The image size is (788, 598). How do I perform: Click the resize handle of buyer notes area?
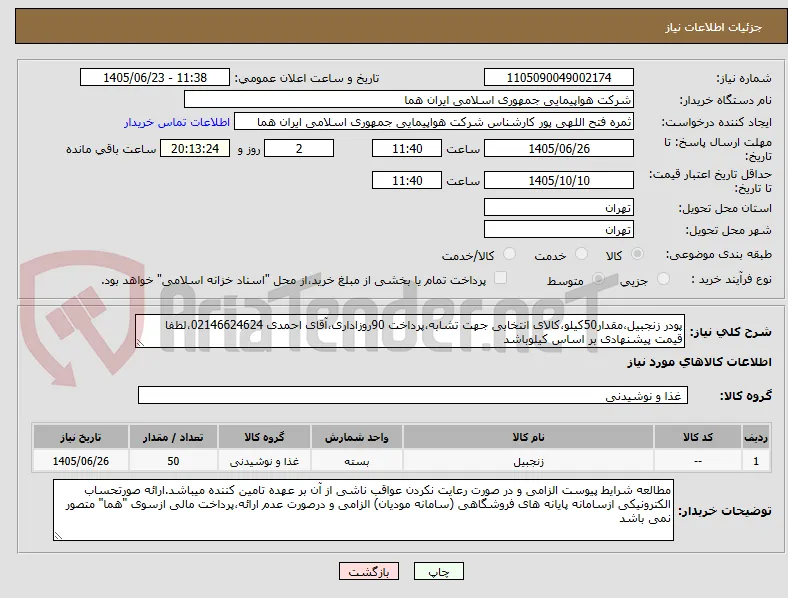coord(58,536)
